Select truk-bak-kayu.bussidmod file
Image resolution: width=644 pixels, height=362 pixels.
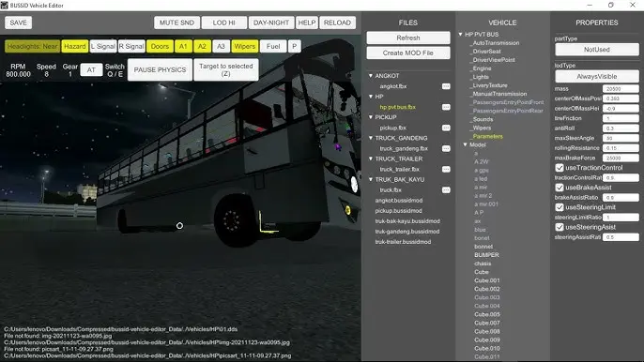pos(407,221)
